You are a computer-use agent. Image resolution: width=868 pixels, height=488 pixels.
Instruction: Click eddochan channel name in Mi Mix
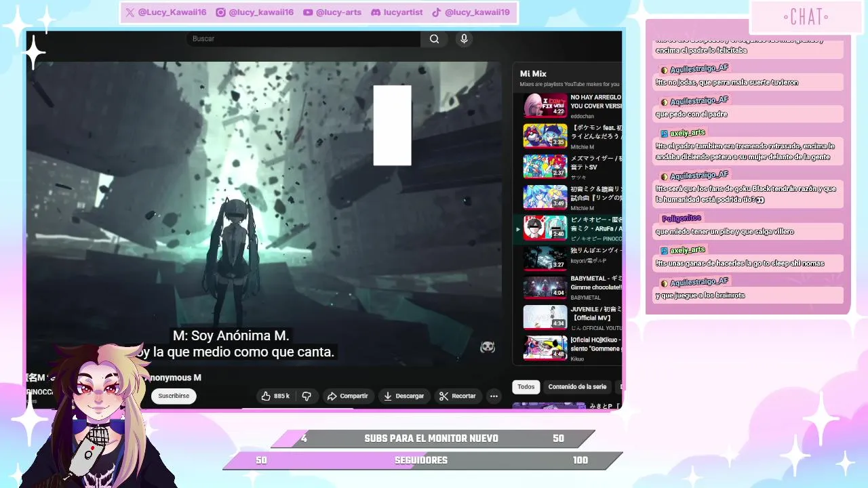point(582,116)
